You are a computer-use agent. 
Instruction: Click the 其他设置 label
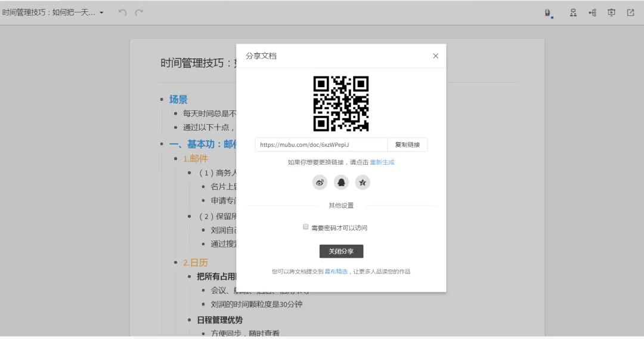coord(341,205)
